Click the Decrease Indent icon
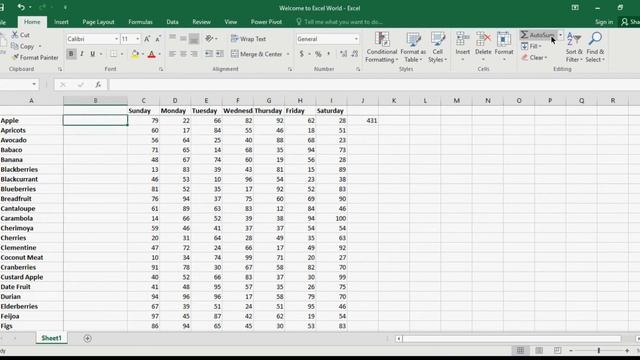This screenshot has width=640, height=360. pos(209,54)
